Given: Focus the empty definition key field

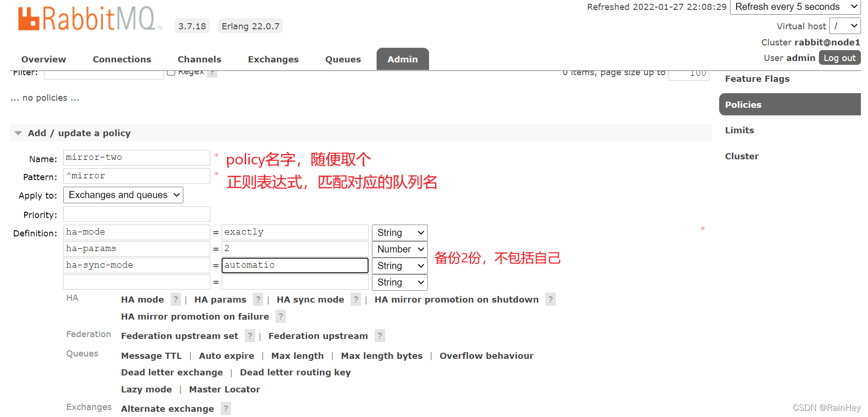Looking at the screenshot, I should [137, 282].
